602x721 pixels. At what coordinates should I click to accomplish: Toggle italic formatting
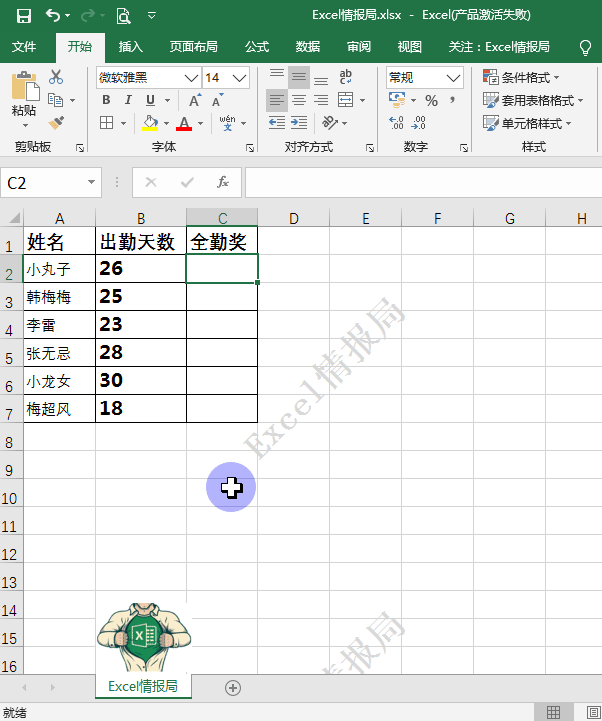tap(128, 100)
